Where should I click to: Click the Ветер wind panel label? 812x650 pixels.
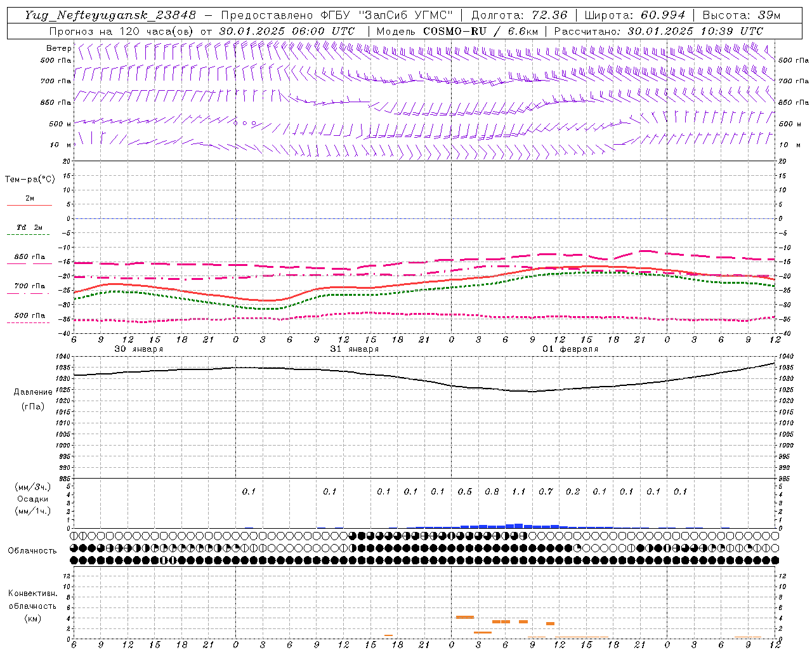pos(58,48)
